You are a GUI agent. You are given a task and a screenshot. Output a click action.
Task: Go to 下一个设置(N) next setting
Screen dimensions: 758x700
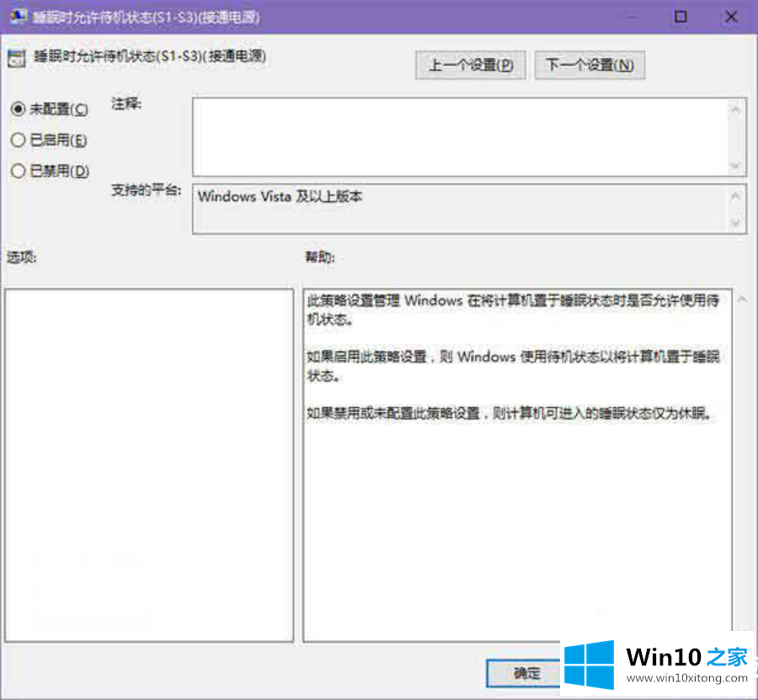click(x=590, y=65)
